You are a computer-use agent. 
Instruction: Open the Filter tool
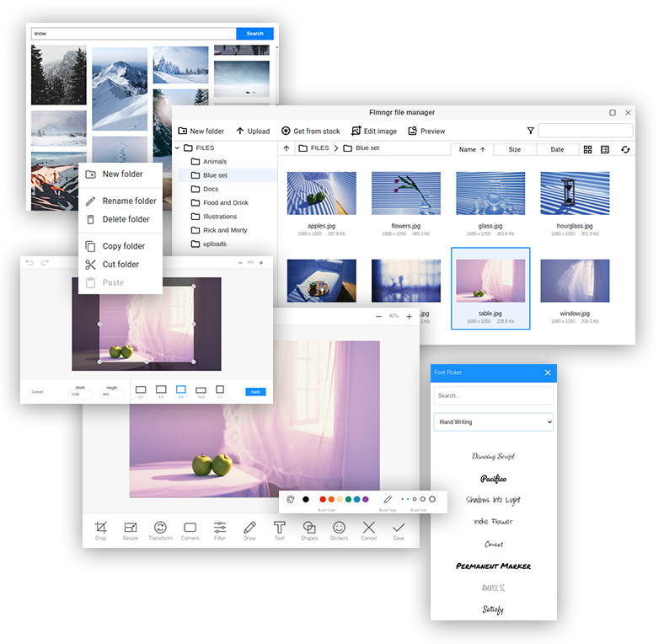click(220, 530)
